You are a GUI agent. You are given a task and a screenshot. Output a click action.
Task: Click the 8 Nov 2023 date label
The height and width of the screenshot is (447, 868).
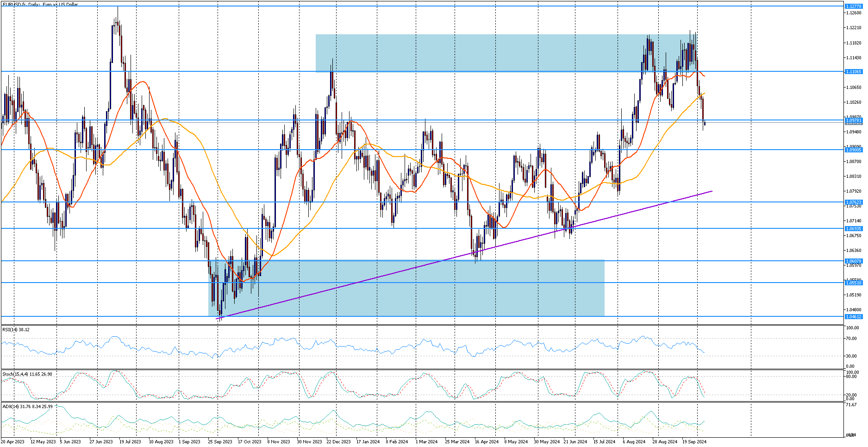[x=279, y=441]
